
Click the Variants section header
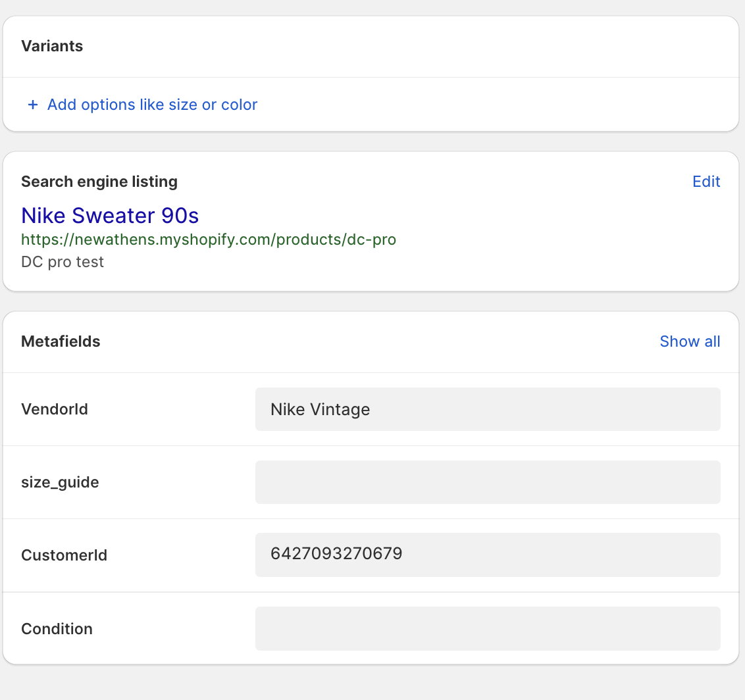pos(52,46)
